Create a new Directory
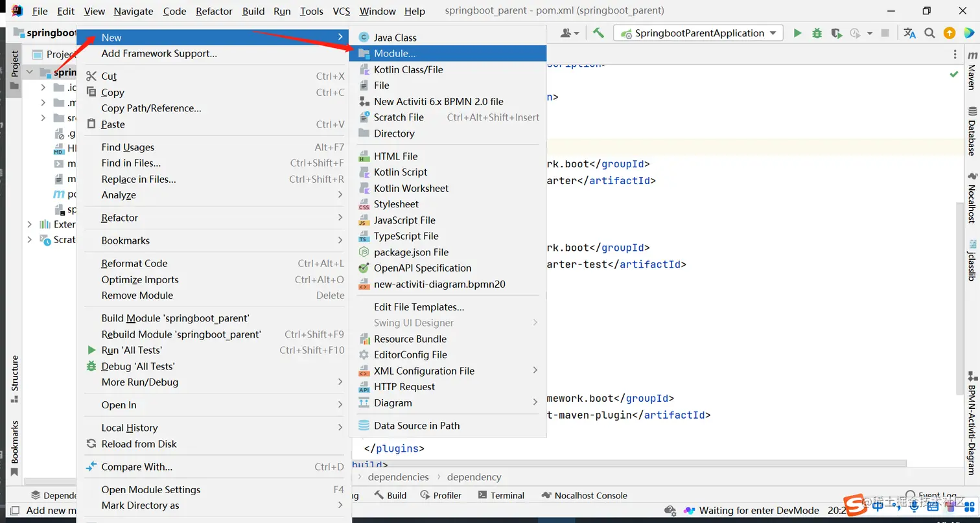This screenshot has height=523, width=980. coord(448,134)
